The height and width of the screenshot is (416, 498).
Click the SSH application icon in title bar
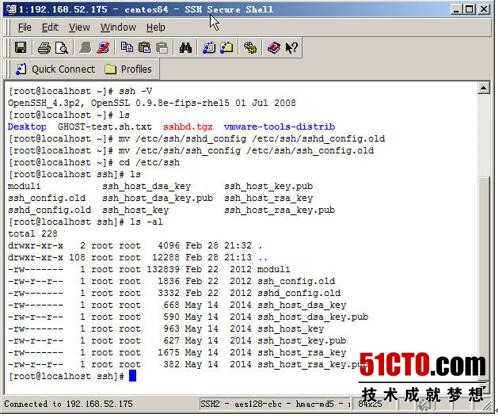click(11, 9)
